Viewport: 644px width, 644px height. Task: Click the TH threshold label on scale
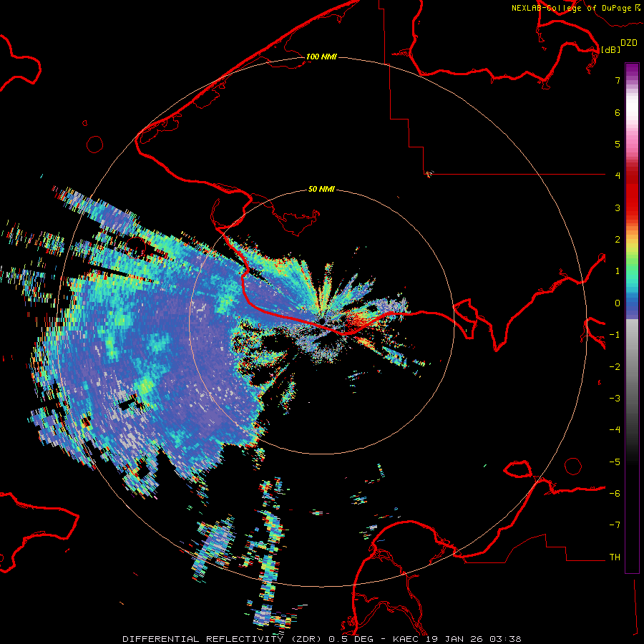[615, 557]
